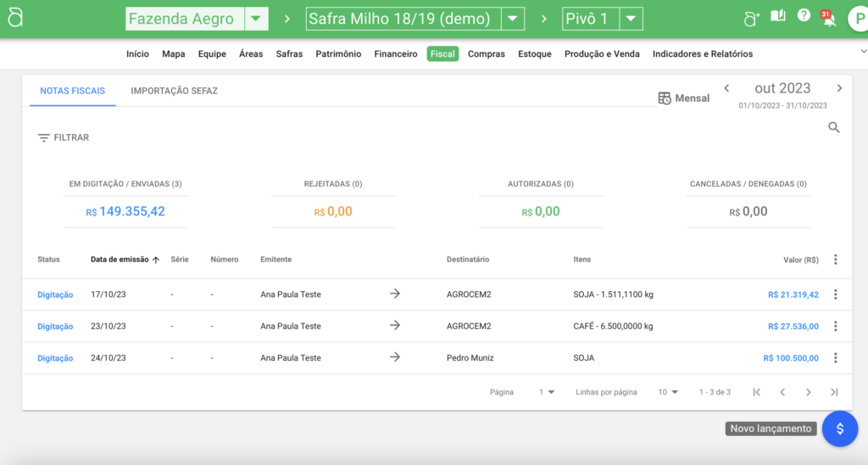Open the table header three-dot menu
The height and width of the screenshot is (465, 868).
point(836,260)
